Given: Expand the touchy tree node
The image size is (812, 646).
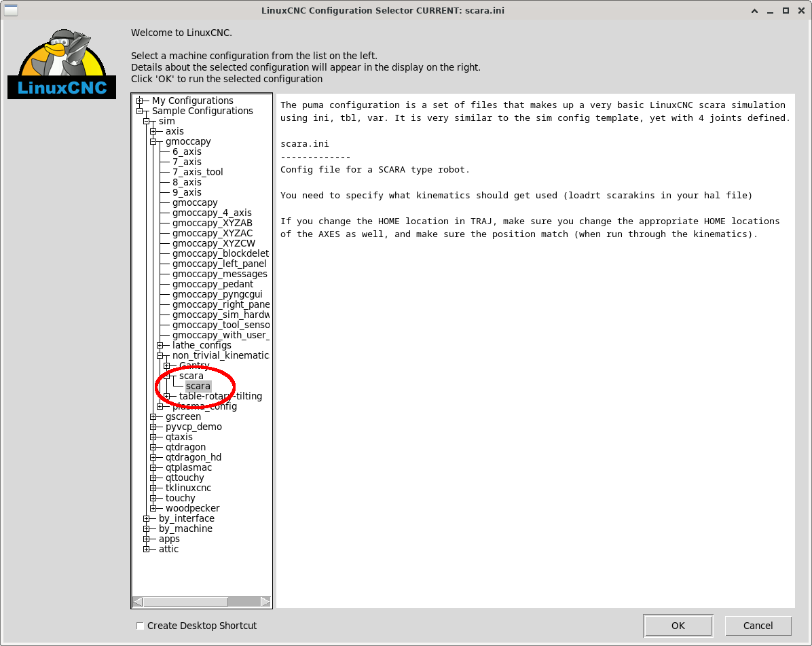Looking at the screenshot, I should pos(153,499).
